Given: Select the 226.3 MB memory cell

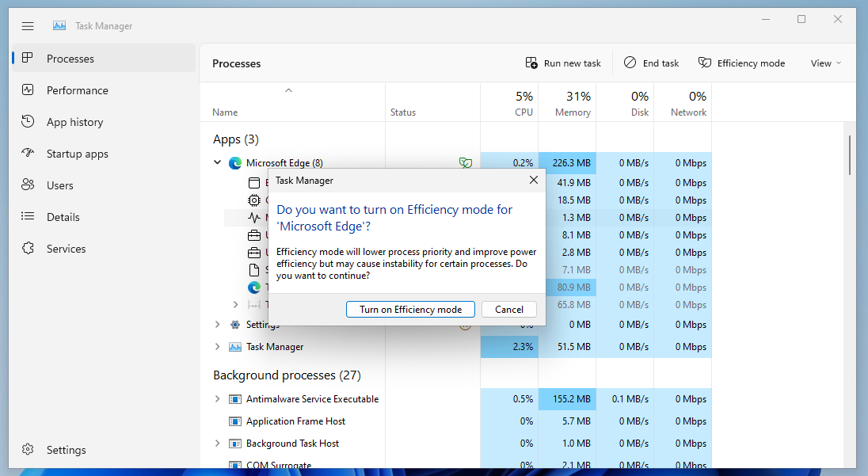Looking at the screenshot, I should click(567, 162).
